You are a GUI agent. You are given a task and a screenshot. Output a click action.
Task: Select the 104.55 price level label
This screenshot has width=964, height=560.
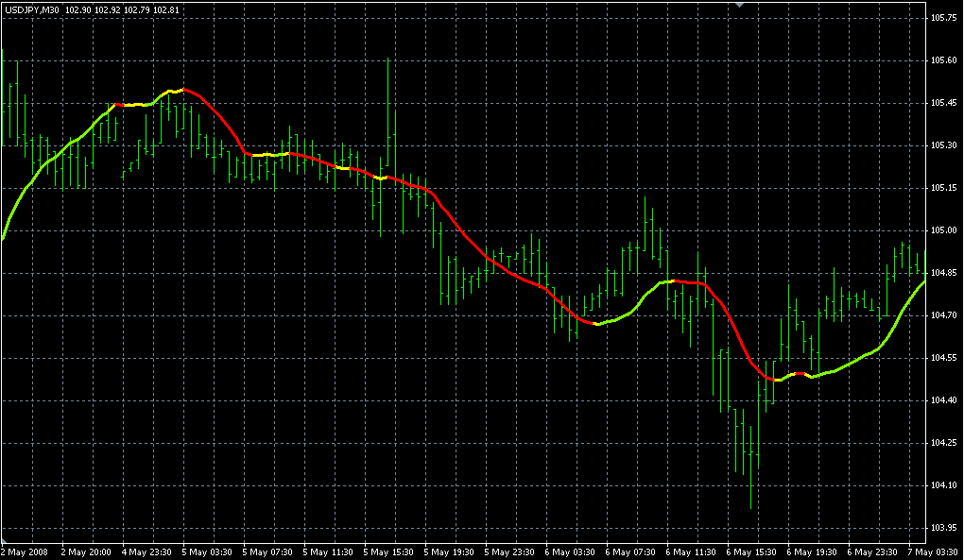943,358
